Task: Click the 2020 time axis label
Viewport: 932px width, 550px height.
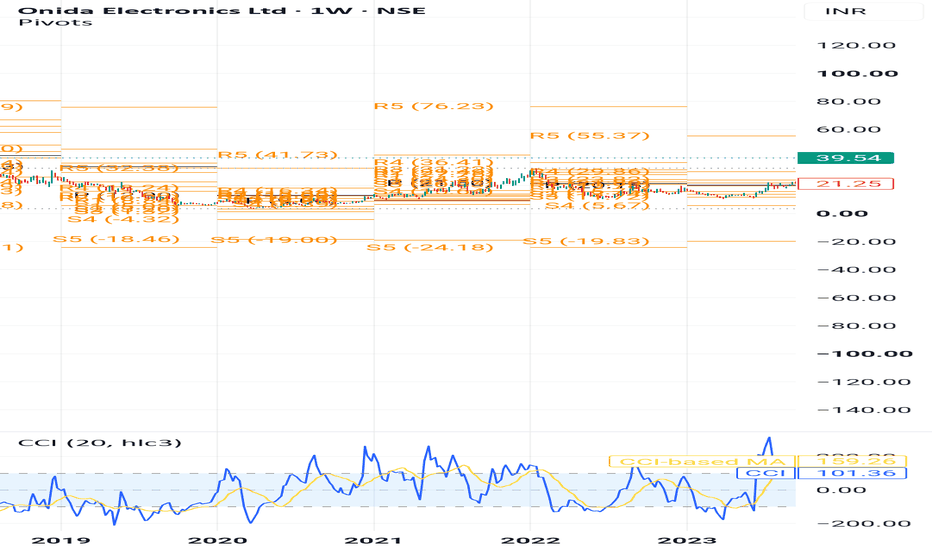Action: click(217, 540)
